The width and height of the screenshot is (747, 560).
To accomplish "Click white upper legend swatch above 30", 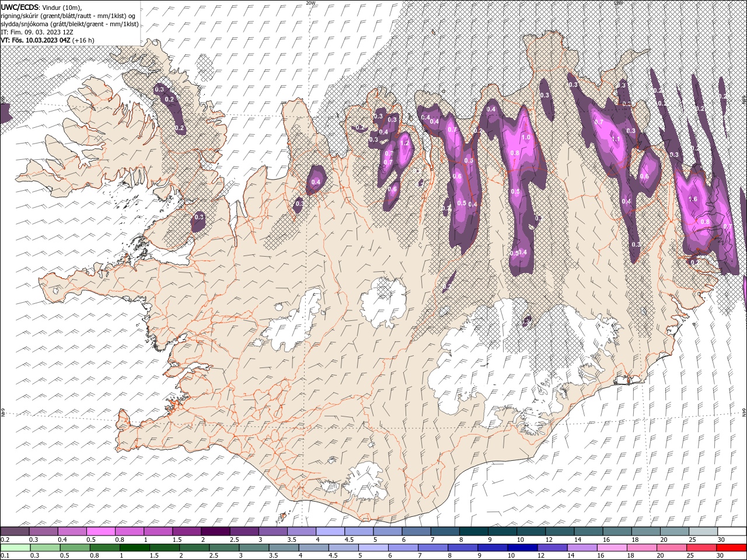I will click(731, 531).
